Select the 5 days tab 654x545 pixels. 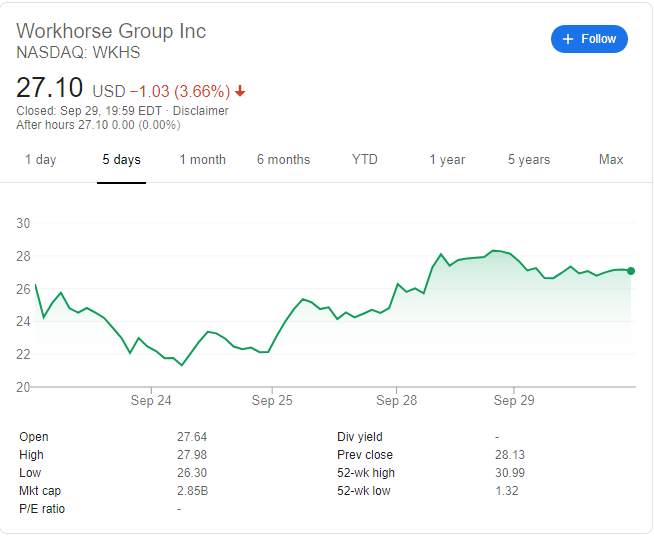(x=122, y=160)
